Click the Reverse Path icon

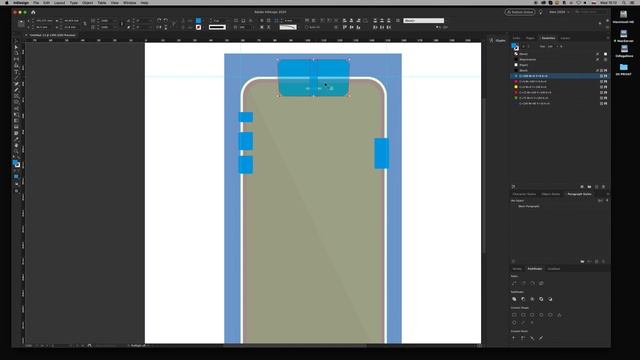[541, 283]
